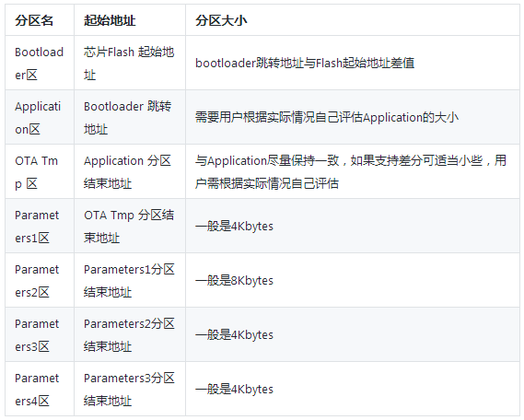The height and width of the screenshot is (420, 524).
Task: Click the 一般是4Kbytes cell in Parameters4区 row
Action: click(353, 389)
